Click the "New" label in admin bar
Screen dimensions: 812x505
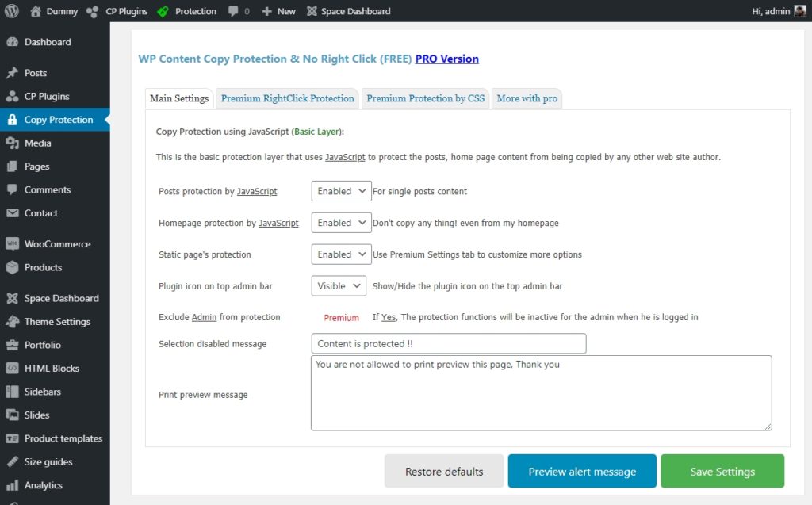[286, 11]
